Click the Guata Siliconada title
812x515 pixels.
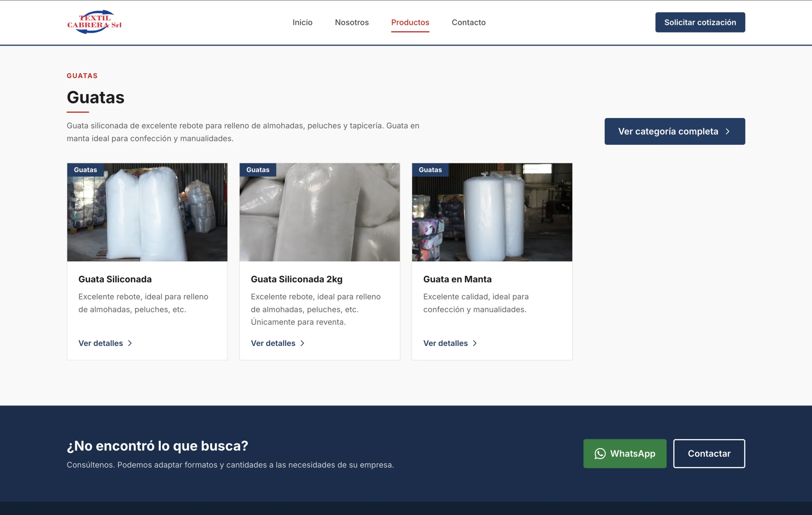[115, 279]
